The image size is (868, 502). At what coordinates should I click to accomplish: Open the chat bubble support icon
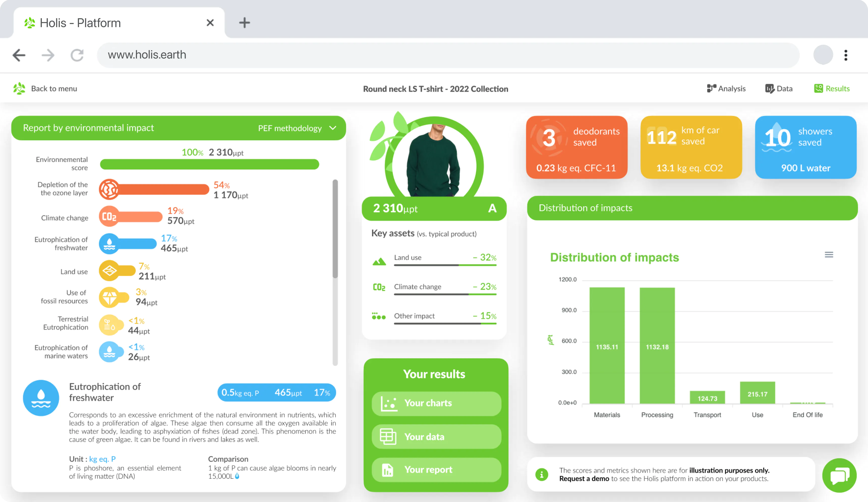[x=839, y=476]
